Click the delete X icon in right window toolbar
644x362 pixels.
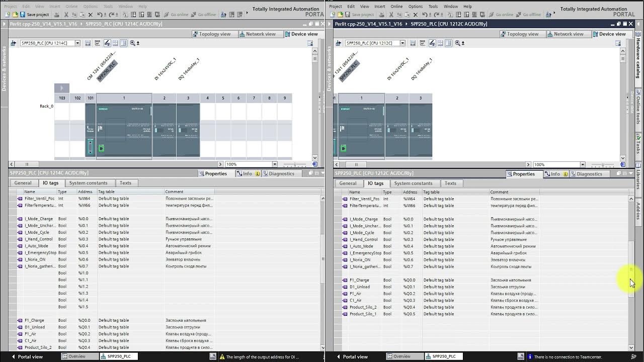click(416, 15)
